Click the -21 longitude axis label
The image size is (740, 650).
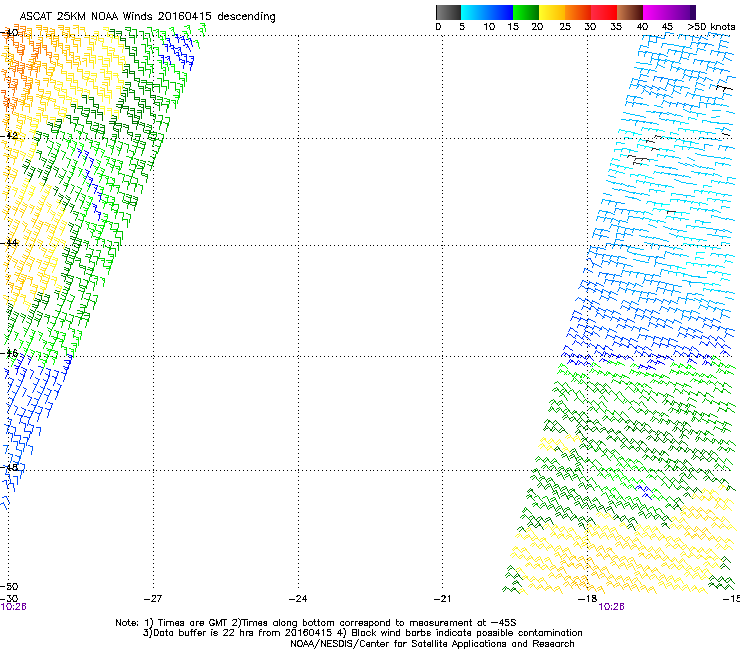pyautogui.click(x=442, y=599)
